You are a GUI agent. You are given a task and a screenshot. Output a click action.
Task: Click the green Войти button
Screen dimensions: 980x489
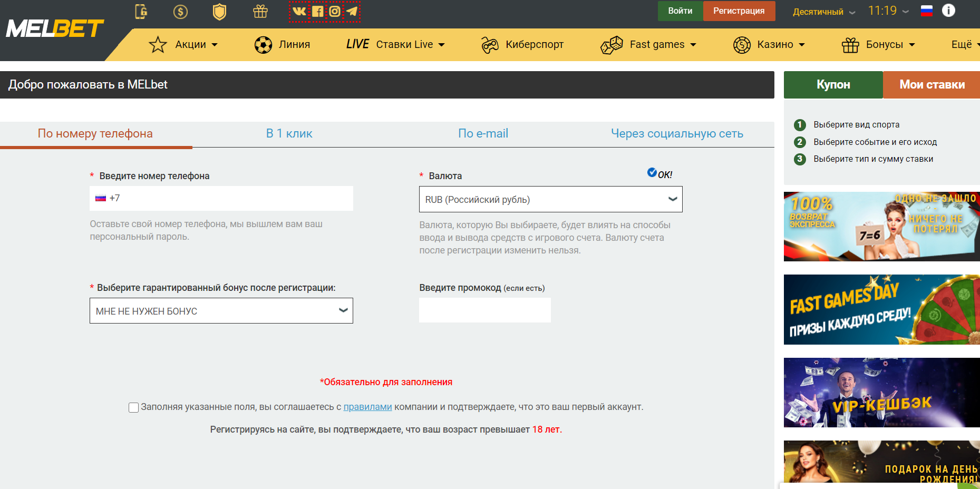coord(681,11)
